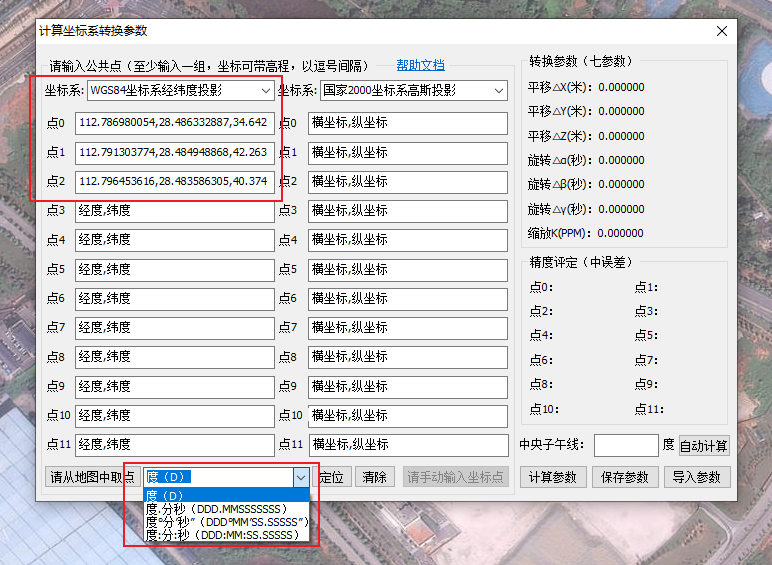Click the right 点11 横坐标,纵坐标 field
Screen dimensions: 772x565
pyautogui.click(x=409, y=445)
